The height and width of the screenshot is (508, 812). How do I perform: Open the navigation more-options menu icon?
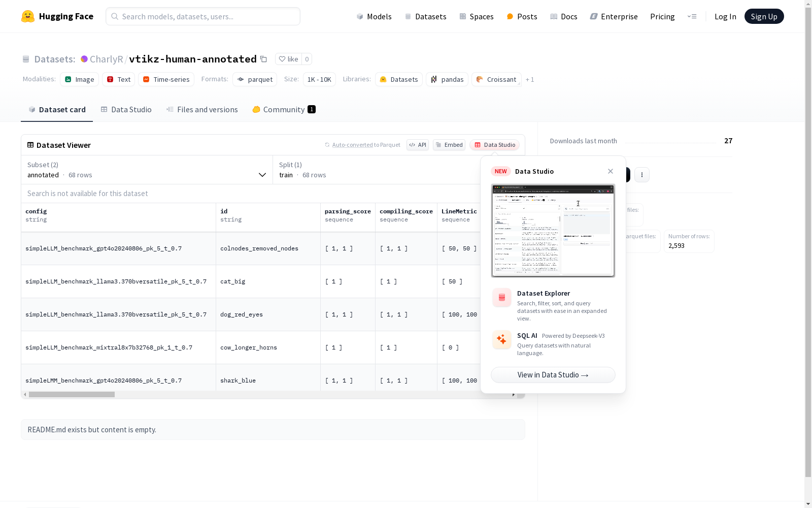pyautogui.click(x=692, y=16)
